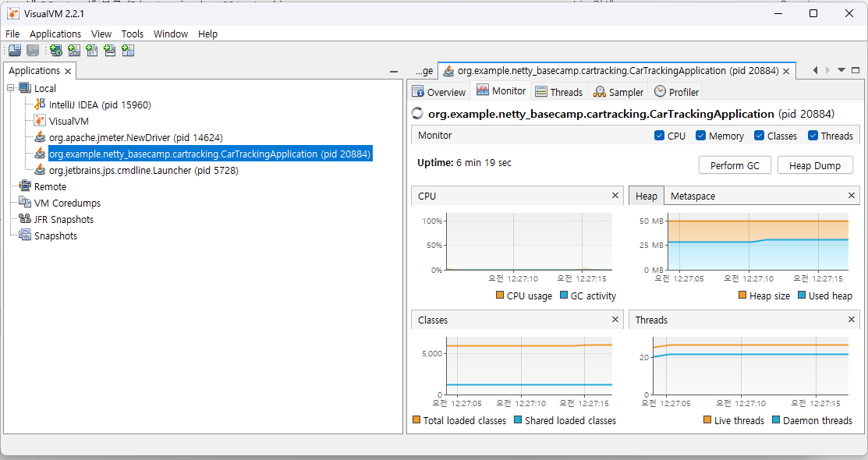Minimize the Applications panel
The width and height of the screenshot is (868, 460).
click(x=394, y=72)
